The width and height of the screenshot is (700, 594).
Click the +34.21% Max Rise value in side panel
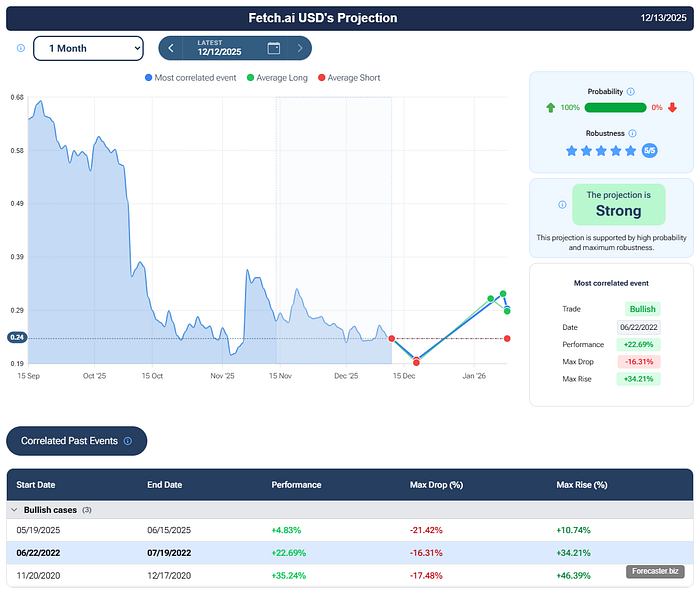click(x=638, y=379)
